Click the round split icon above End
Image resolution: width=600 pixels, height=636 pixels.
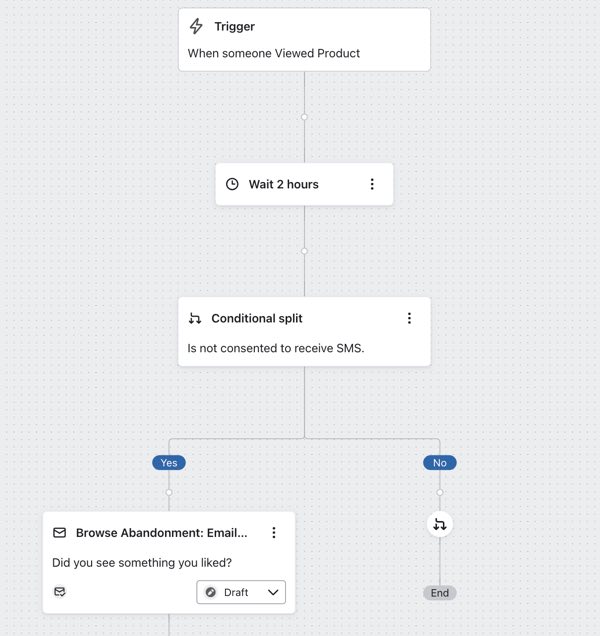coord(439,524)
